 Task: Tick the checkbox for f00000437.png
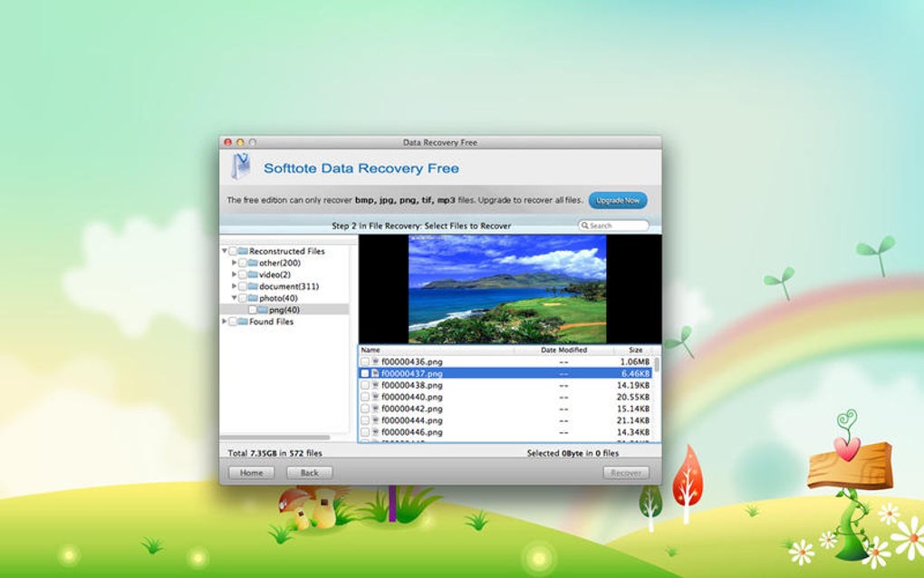pos(365,373)
